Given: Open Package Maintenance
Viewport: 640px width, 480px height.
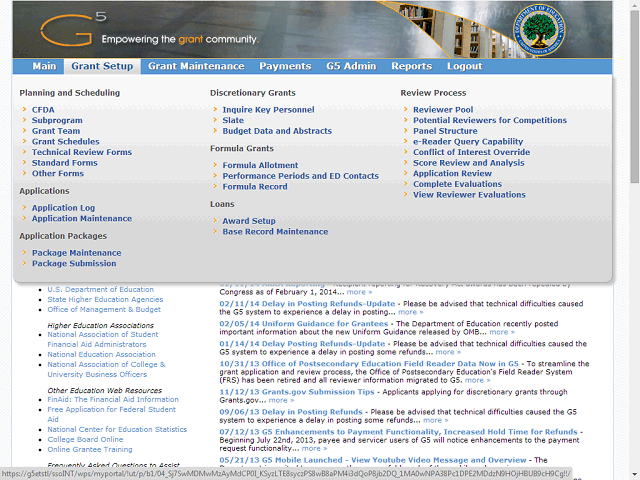Looking at the screenshot, I should click(76, 253).
